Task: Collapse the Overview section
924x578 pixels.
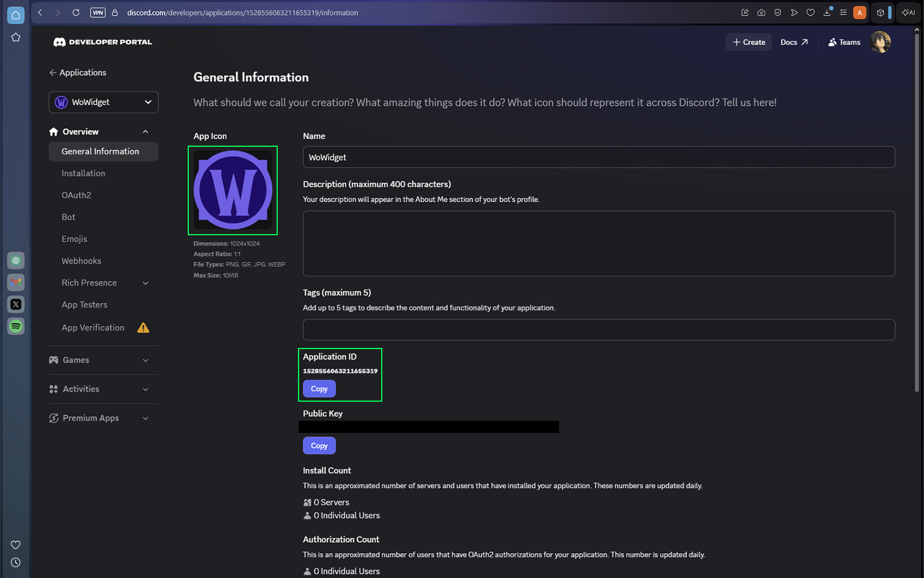Action: tap(146, 132)
